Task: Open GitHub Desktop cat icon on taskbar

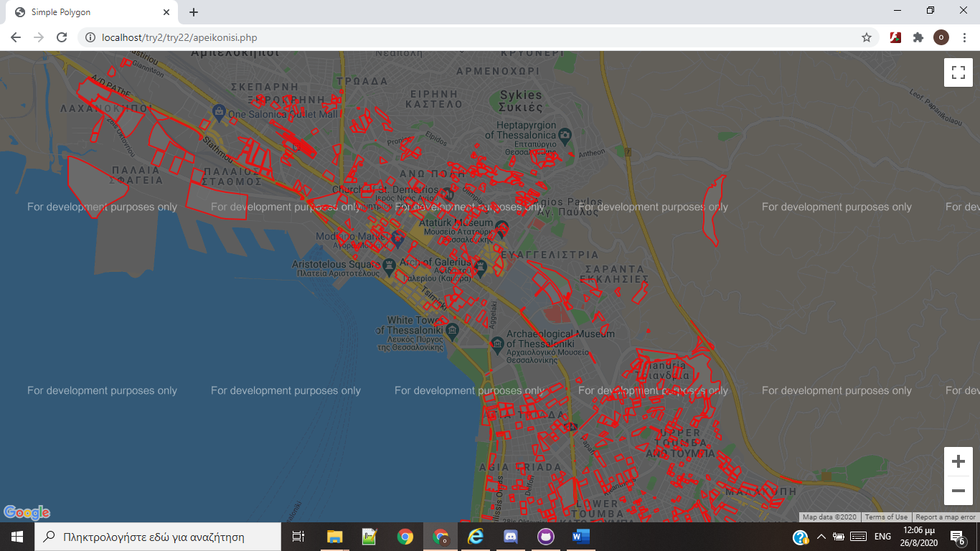Action: pyautogui.click(x=546, y=537)
